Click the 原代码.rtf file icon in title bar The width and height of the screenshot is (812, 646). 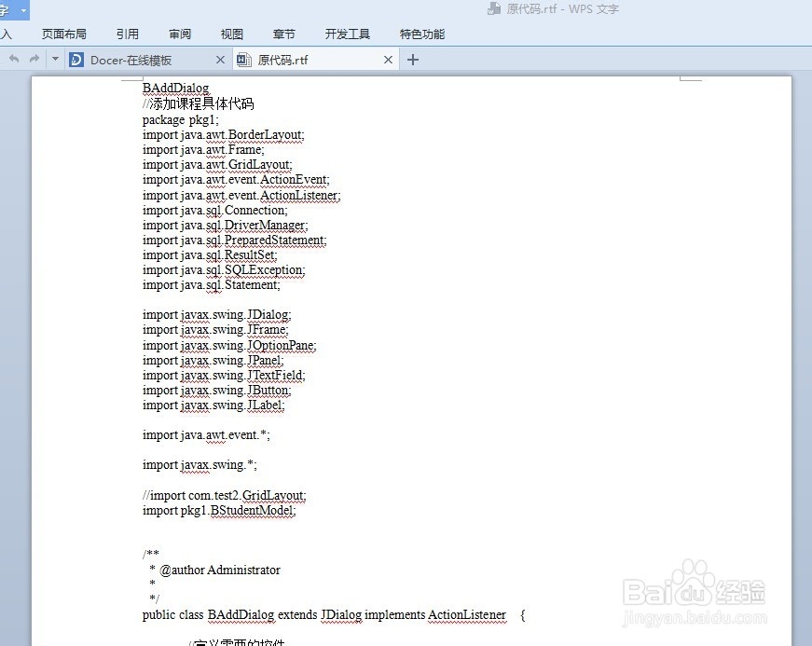tap(494, 9)
